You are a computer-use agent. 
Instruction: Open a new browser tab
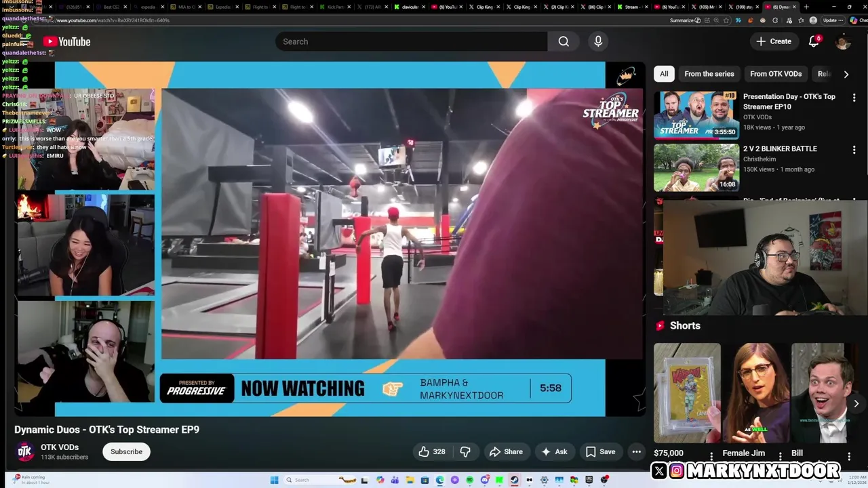(806, 7)
